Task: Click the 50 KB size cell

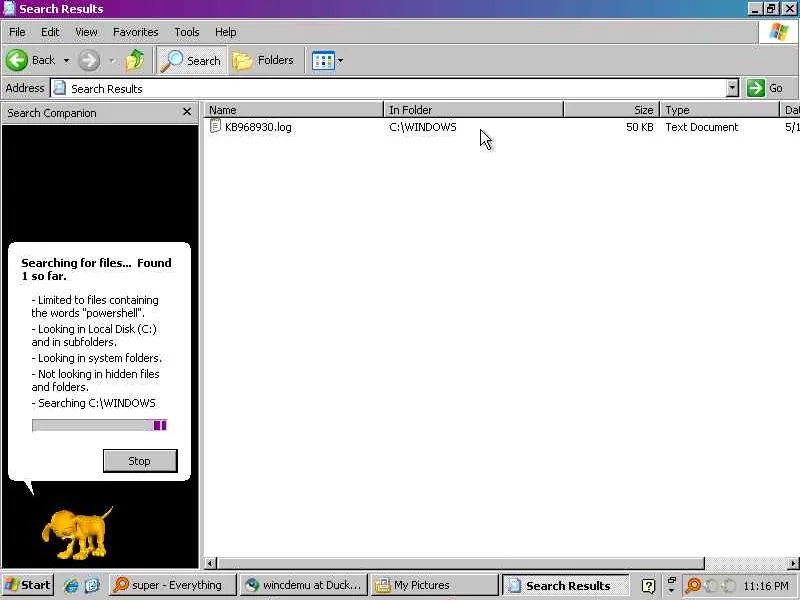Action: click(x=640, y=127)
